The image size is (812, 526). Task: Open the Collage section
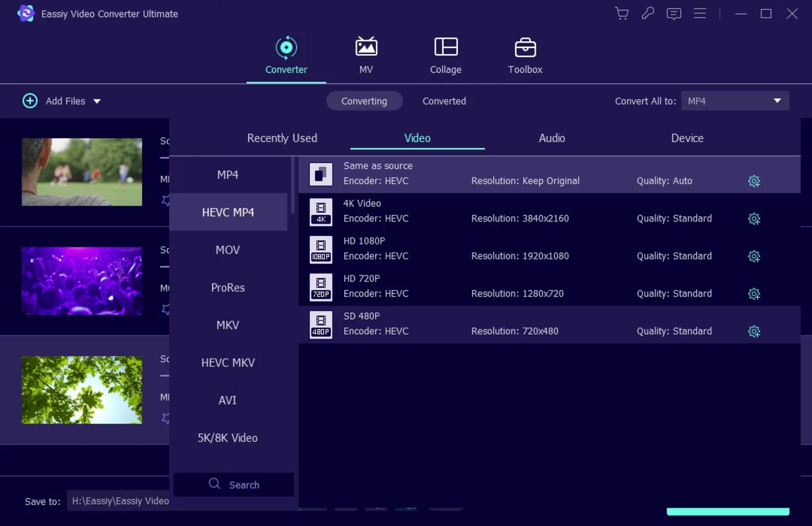445,56
